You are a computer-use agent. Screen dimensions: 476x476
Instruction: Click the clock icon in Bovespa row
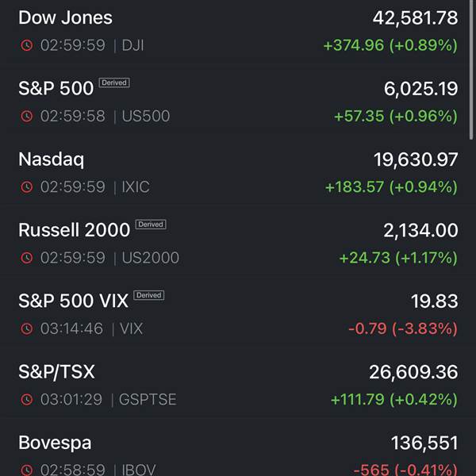tap(27, 470)
